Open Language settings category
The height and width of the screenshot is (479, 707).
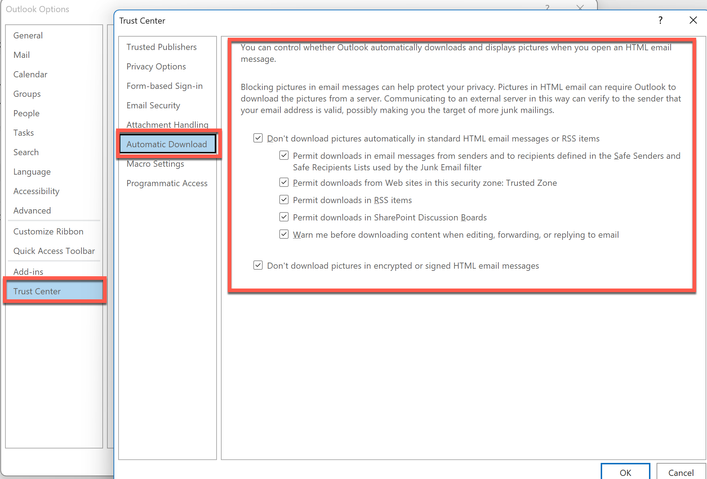click(32, 172)
